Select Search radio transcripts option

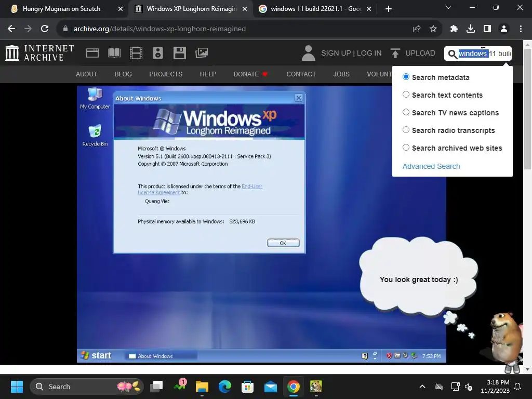click(406, 129)
